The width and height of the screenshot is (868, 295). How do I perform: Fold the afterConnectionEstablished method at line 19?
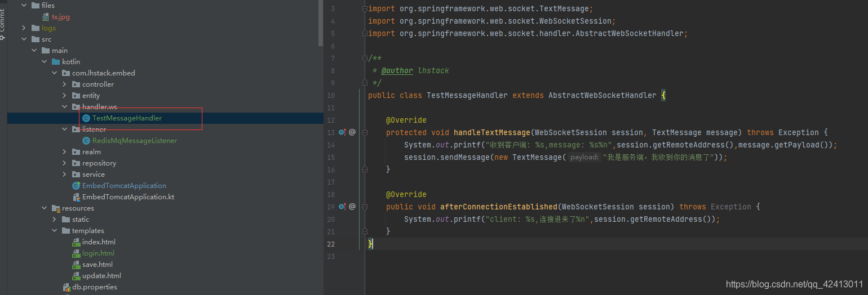tap(365, 207)
